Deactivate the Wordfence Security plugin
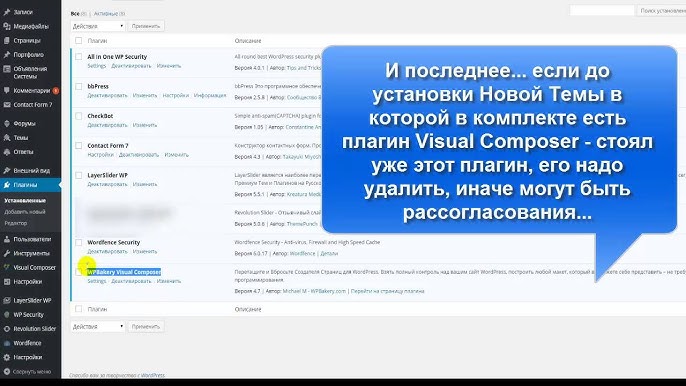Viewport: 686px width, 386px height. click(x=107, y=252)
